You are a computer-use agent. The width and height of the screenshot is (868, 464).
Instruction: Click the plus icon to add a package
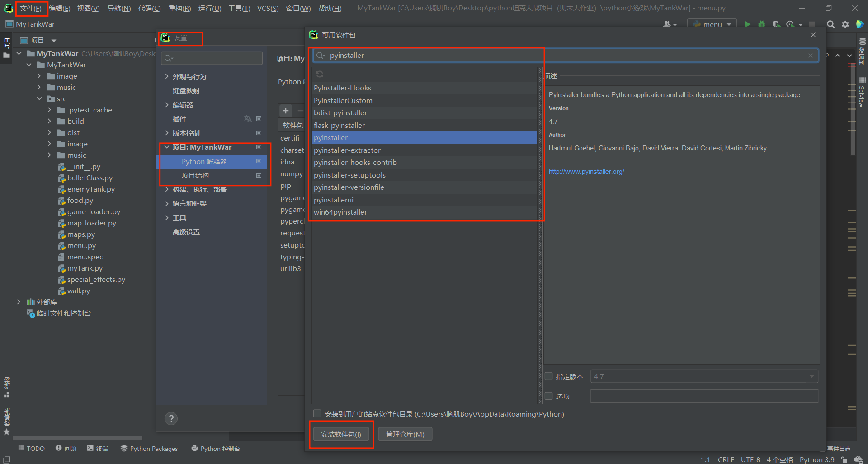pyautogui.click(x=286, y=111)
